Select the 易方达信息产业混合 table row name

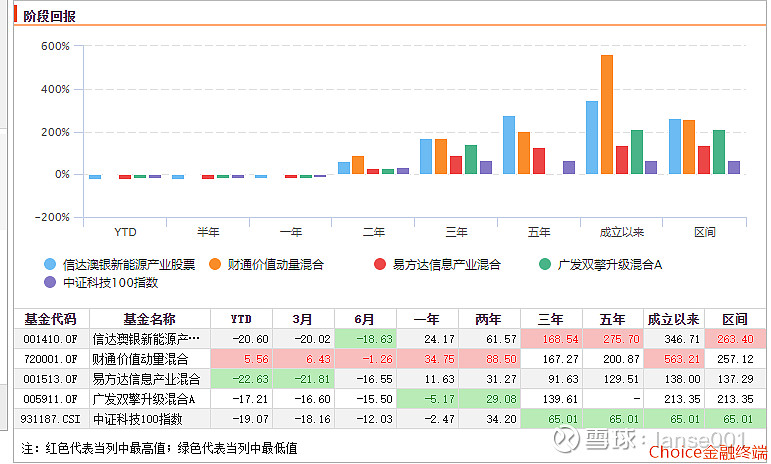[147, 379]
